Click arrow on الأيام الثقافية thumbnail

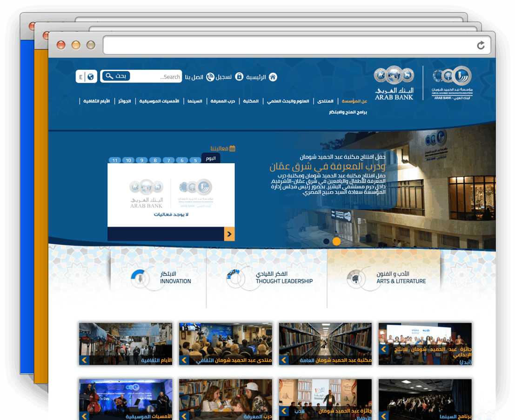(84, 360)
